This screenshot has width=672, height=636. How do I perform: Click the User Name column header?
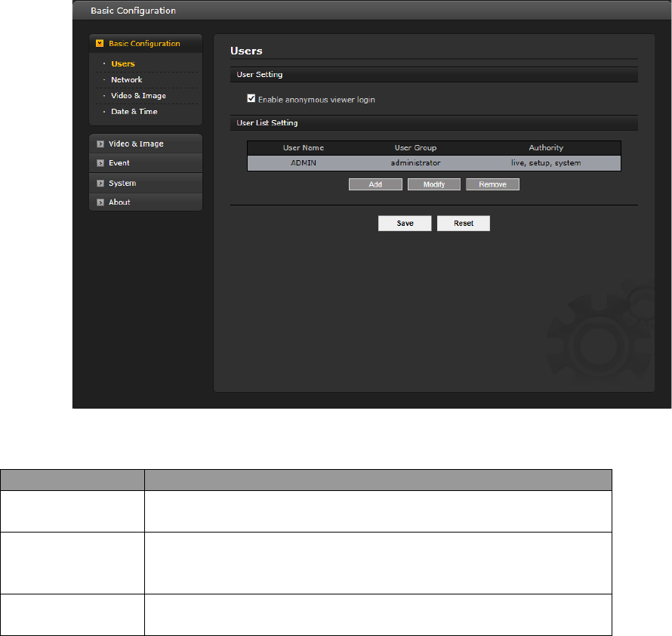click(x=304, y=148)
